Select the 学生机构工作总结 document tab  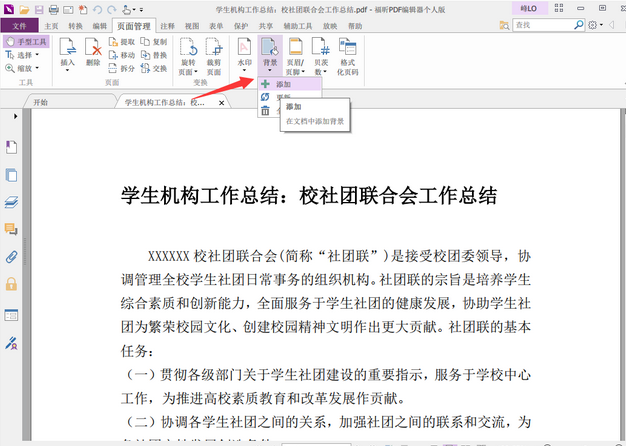pos(165,103)
